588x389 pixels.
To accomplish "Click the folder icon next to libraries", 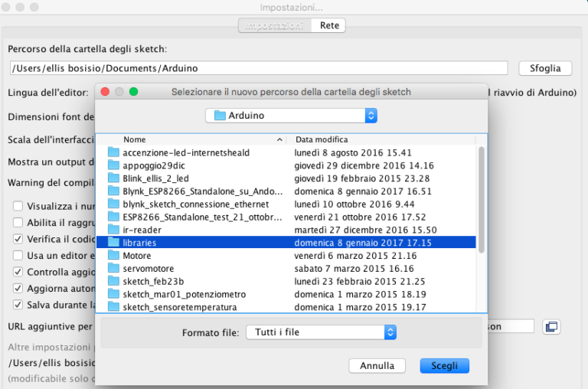I will [x=113, y=243].
